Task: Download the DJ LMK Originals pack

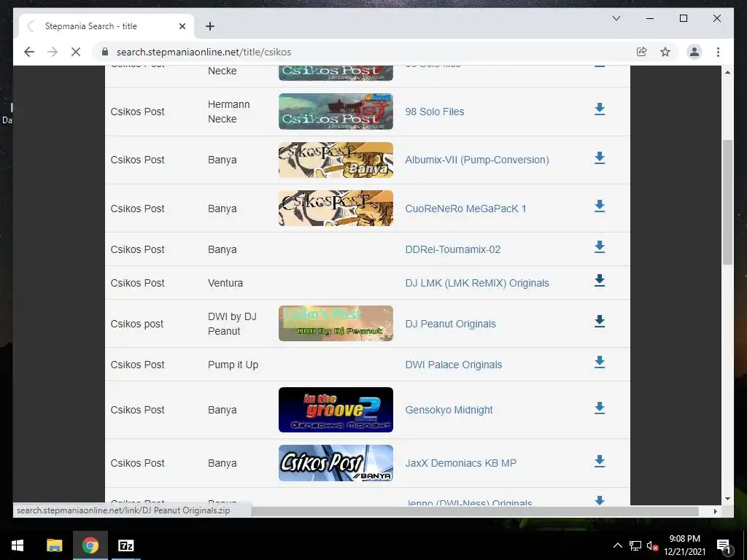Action: click(x=600, y=281)
